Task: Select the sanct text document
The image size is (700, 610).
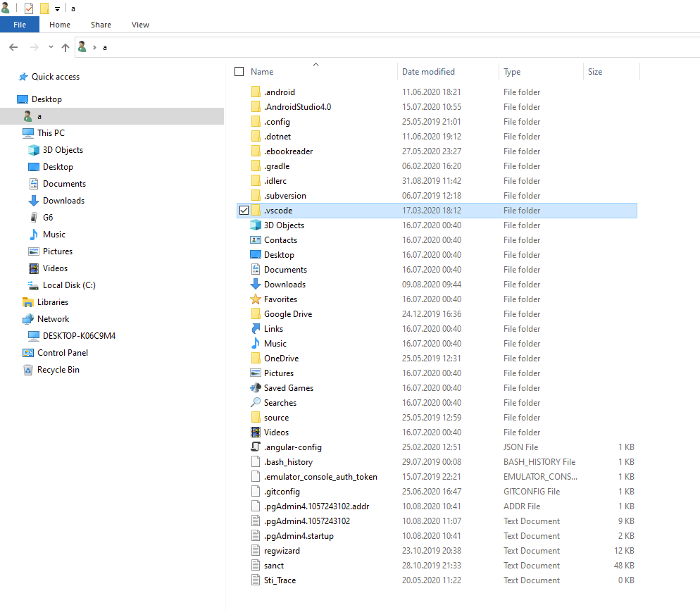Action: point(274,566)
